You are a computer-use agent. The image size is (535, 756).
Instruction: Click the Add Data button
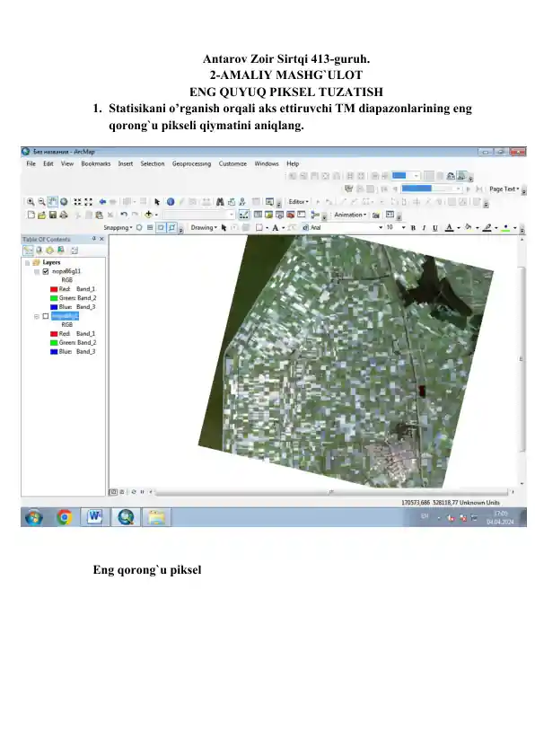[149, 215]
